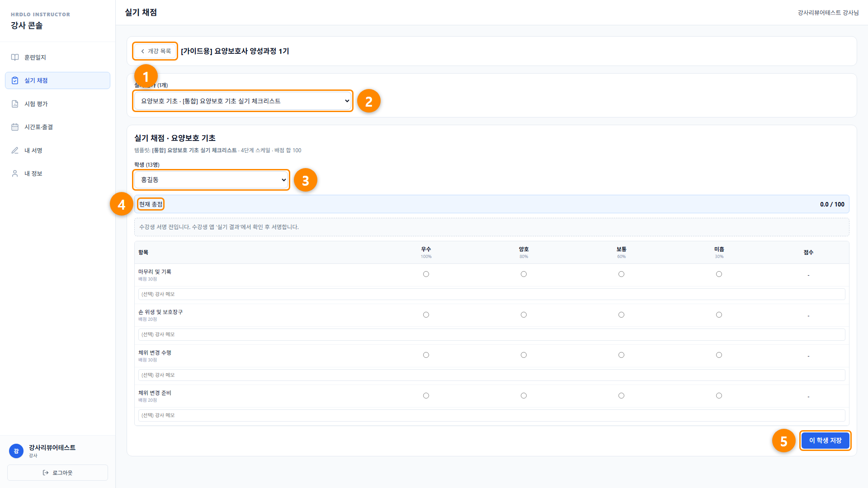This screenshot has width=868, height=488.
Task: Open the 홍길동 student dropdown
Action: [x=211, y=180]
